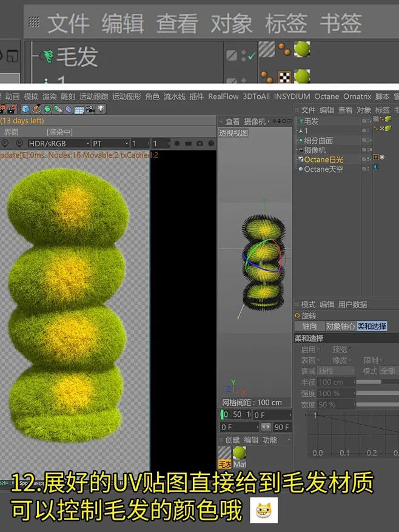Click the 对象轴心 button
The height and width of the screenshot is (532, 399).
340,326
